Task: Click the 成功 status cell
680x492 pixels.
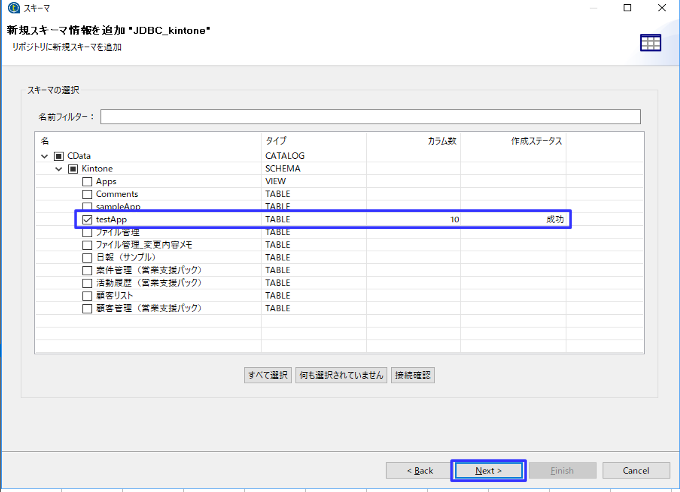Action: [555, 220]
